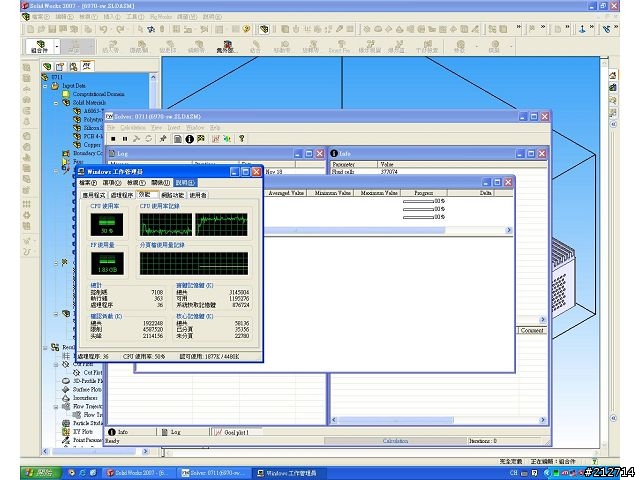
Task: Click the pin icon in Solver toolbar
Action: (163, 139)
